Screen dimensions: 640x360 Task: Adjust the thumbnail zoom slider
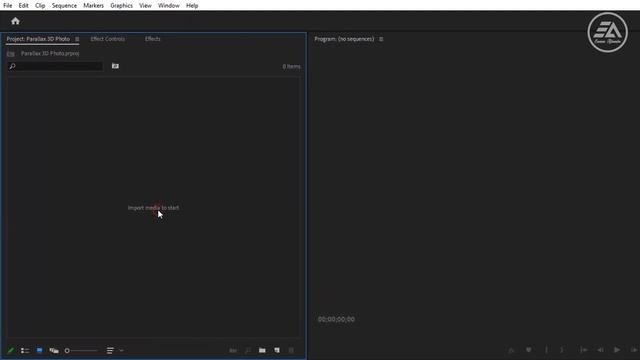point(82,350)
